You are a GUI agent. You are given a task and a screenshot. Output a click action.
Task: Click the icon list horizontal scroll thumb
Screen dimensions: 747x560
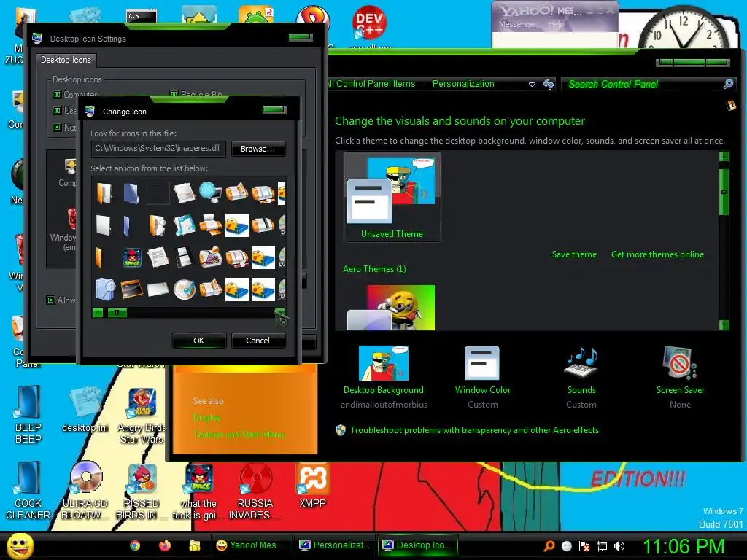(x=117, y=313)
